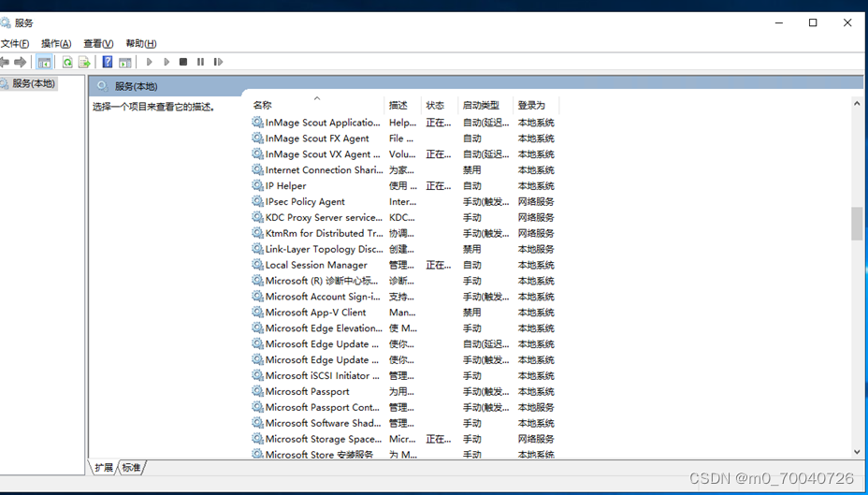868x495 pixels.
Task: Toggle the show/hide console tree icon
Action: (x=44, y=62)
